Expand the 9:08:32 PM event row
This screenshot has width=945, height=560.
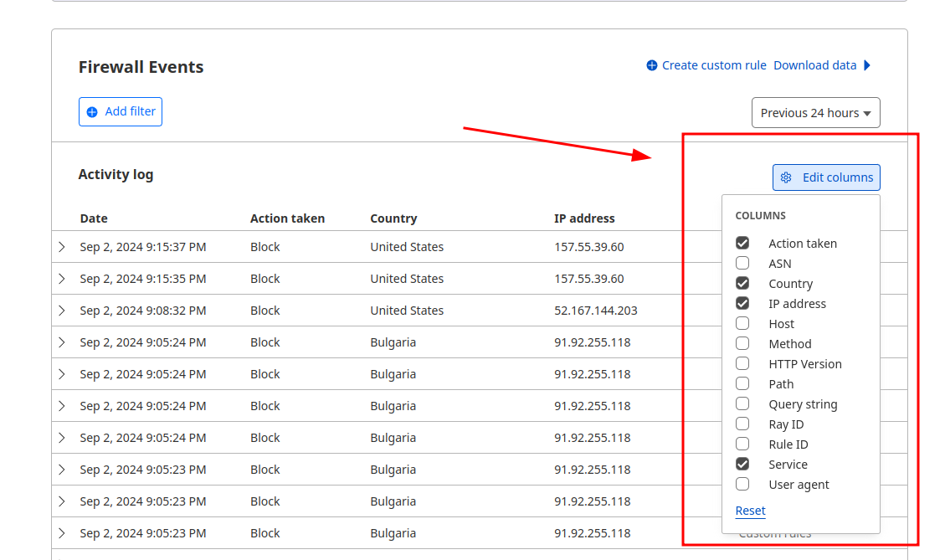pyautogui.click(x=62, y=311)
